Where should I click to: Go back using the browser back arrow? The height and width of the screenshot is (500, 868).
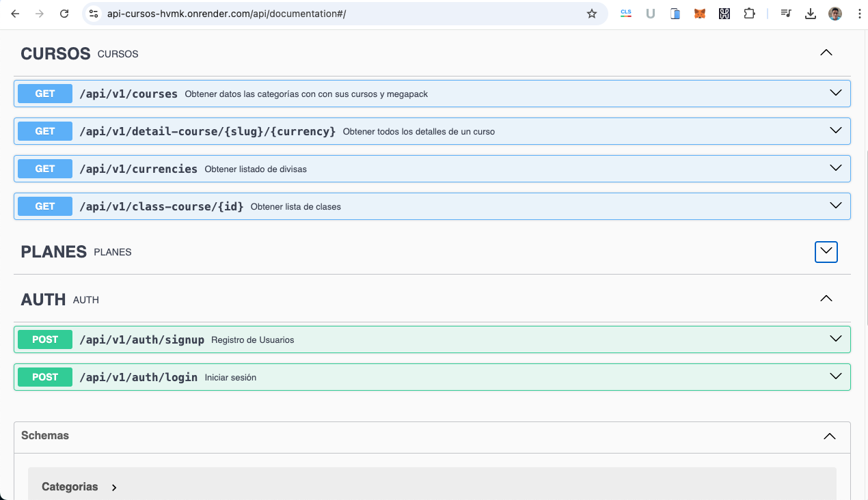[x=15, y=14]
